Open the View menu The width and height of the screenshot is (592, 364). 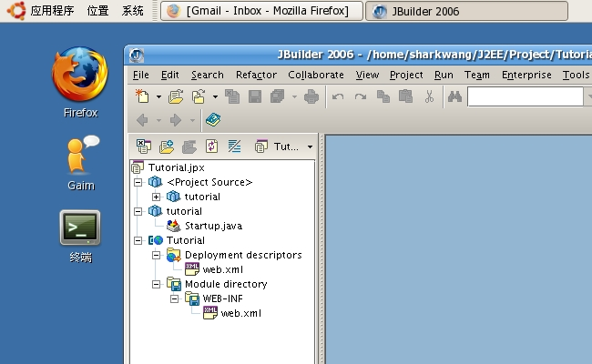click(367, 75)
